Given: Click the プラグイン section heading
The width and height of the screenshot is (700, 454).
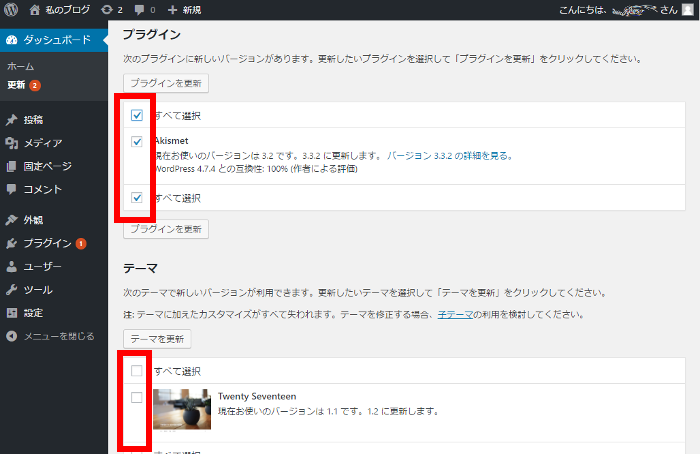Looking at the screenshot, I should pyautogui.click(x=151, y=34).
